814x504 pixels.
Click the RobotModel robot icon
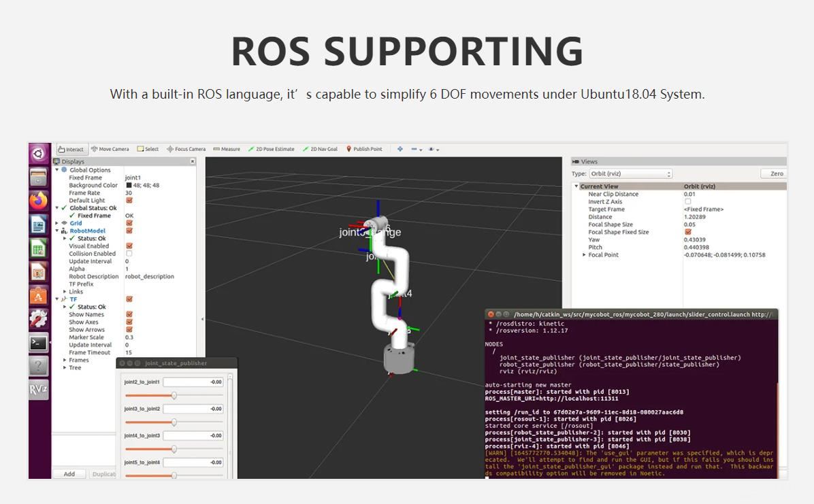(x=65, y=231)
